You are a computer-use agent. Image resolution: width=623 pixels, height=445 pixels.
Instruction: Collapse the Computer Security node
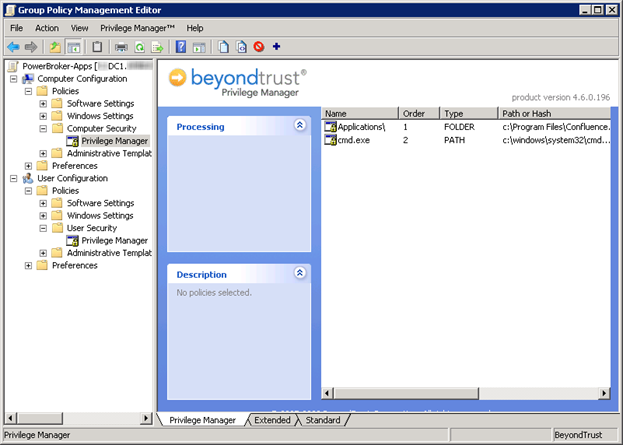(x=43, y=128)
